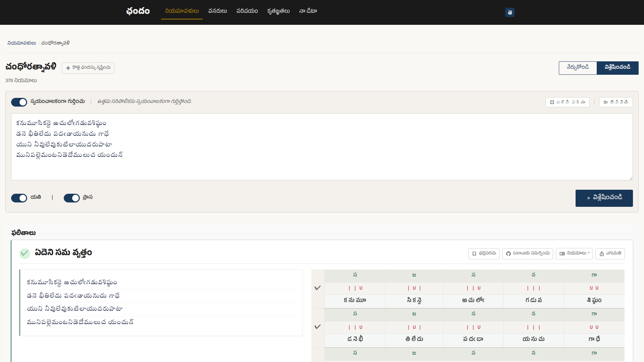Switch to నేర్చుకోండి mode

click(x=578, y=68)
